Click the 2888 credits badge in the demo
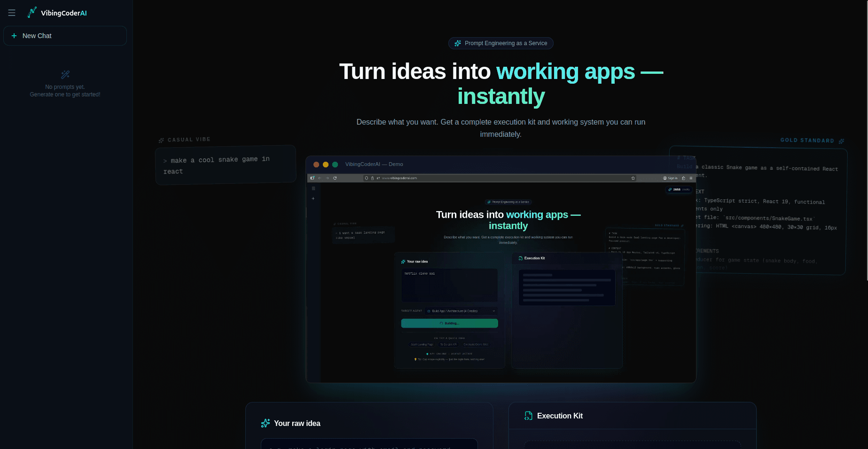The height and width of the screenshot is (449, 868). click(x=679, y=189)
